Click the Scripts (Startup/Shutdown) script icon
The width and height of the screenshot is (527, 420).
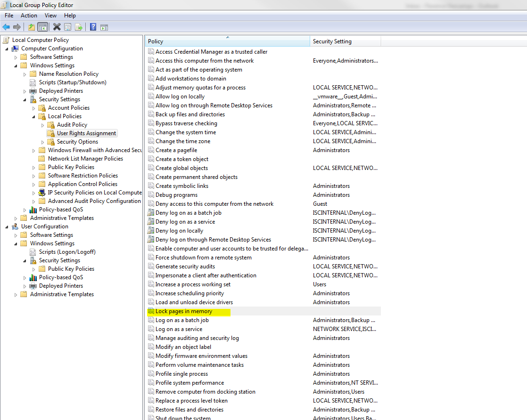[33, 82]
